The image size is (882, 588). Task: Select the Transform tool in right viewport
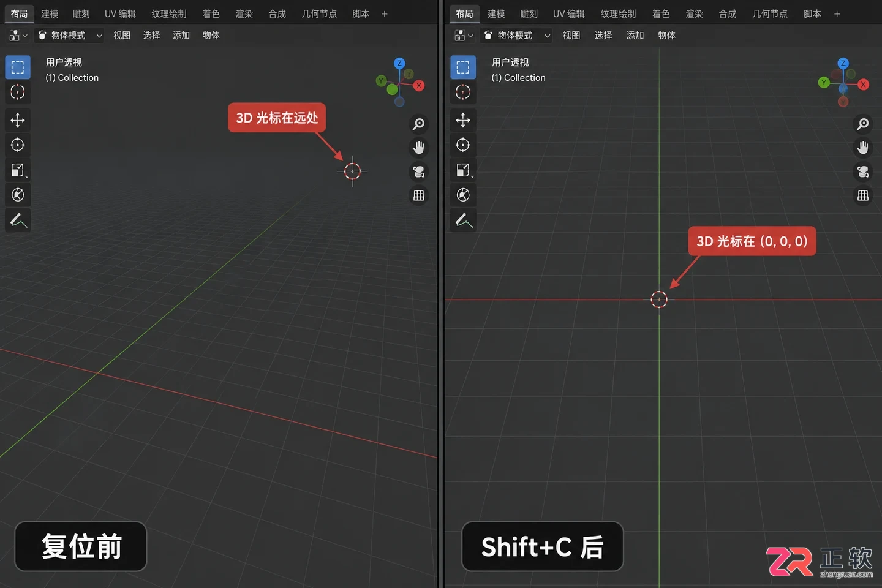tap(463, 195)
